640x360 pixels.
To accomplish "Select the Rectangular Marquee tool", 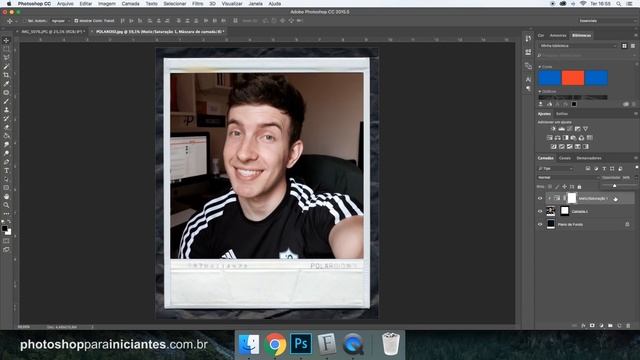I will pos(6,49).
